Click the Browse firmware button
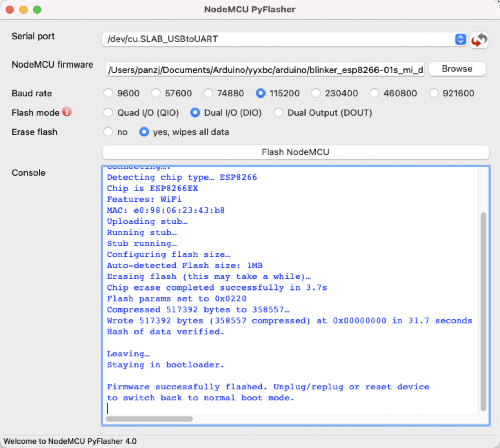This screenshot has height=448, width=500. (457, 69)
